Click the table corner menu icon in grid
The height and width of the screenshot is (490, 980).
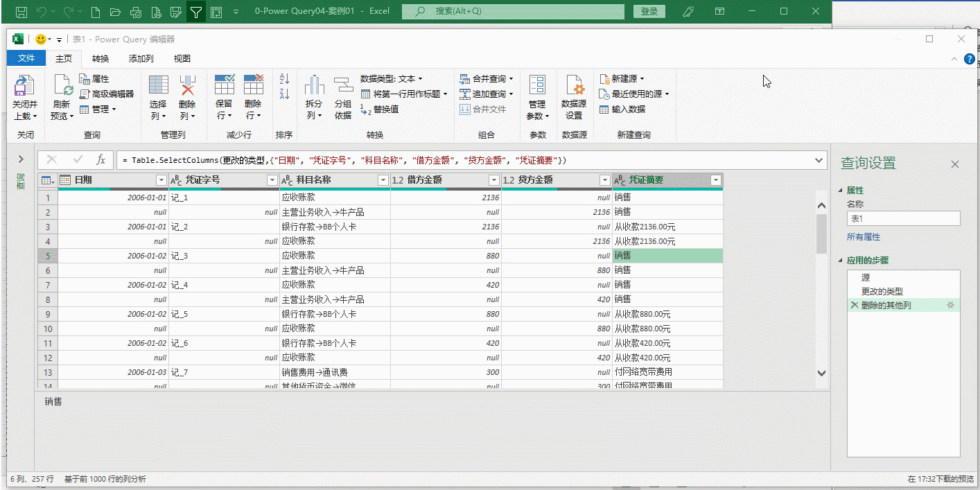47,180
